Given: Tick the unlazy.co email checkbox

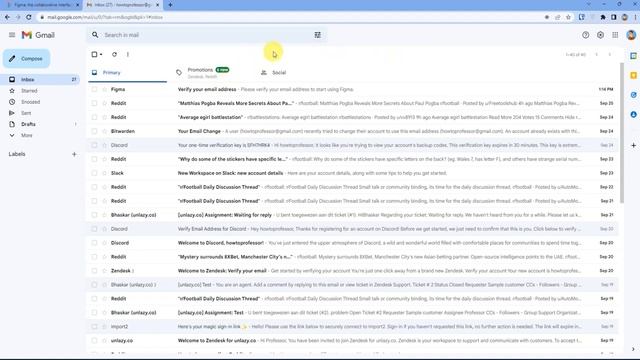Looking at the screenshot, I should (x=94, y=340).
